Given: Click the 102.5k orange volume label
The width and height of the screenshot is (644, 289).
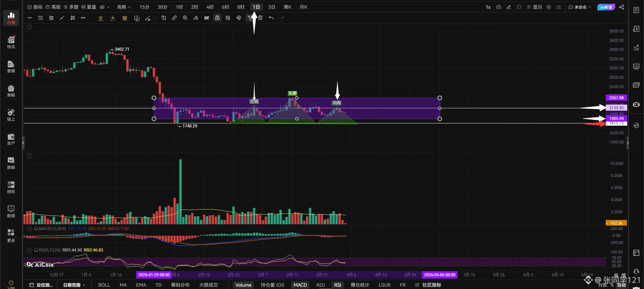Looking at the screenshot, I should [x=616, y=223].
